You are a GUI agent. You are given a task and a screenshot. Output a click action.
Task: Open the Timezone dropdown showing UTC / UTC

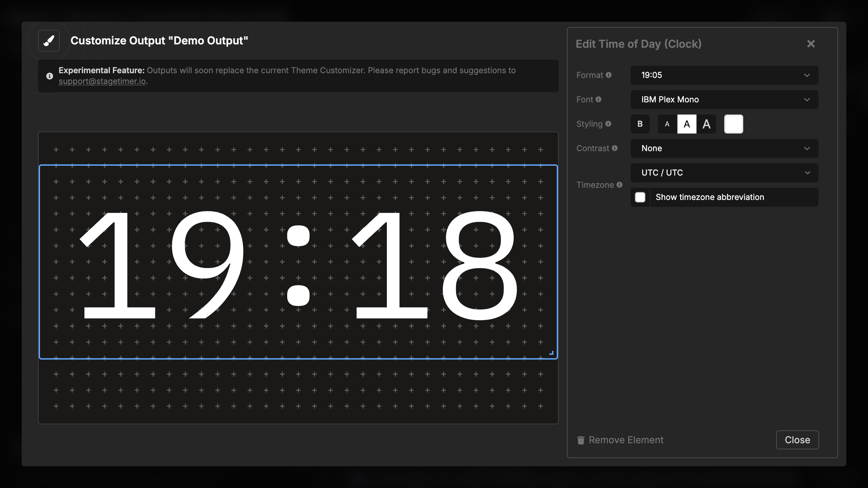[724, 173]
